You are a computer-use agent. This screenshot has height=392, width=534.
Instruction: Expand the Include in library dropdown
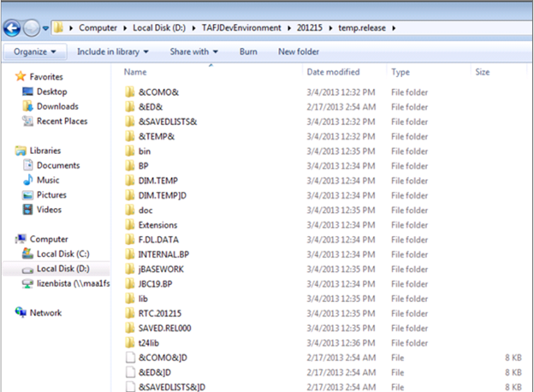pyautogui.click(x=113, y=51)
